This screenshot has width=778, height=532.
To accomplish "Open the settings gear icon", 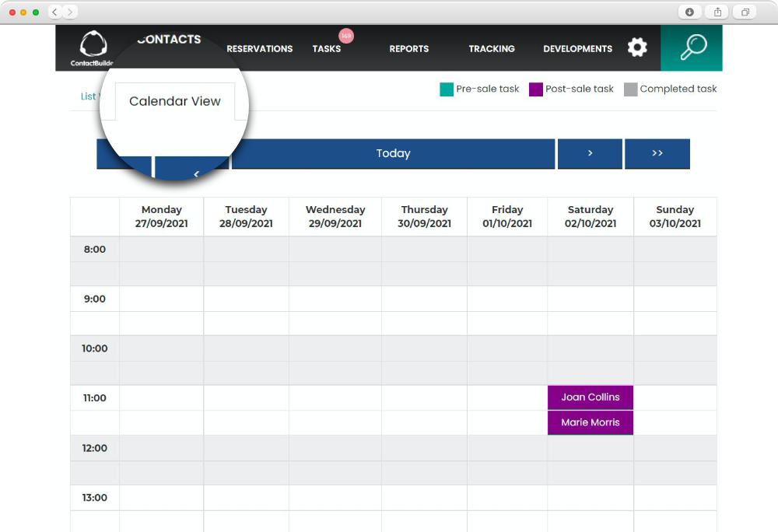I will (637, 47).
